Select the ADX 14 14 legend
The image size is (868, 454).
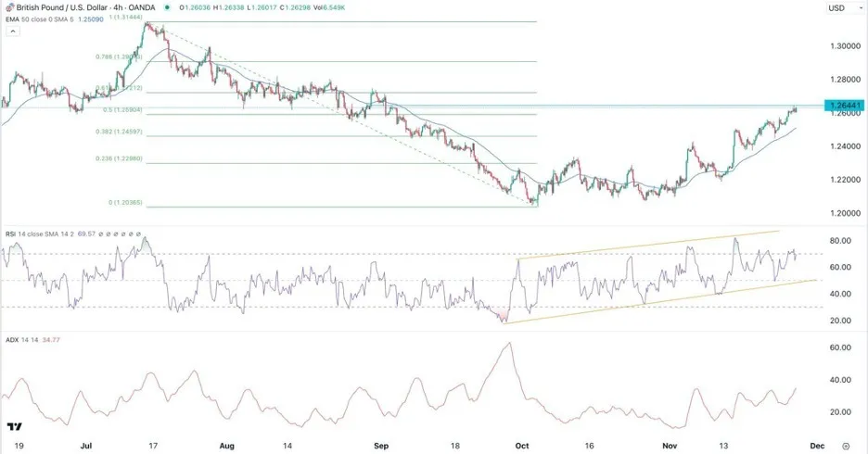point(32,339)
